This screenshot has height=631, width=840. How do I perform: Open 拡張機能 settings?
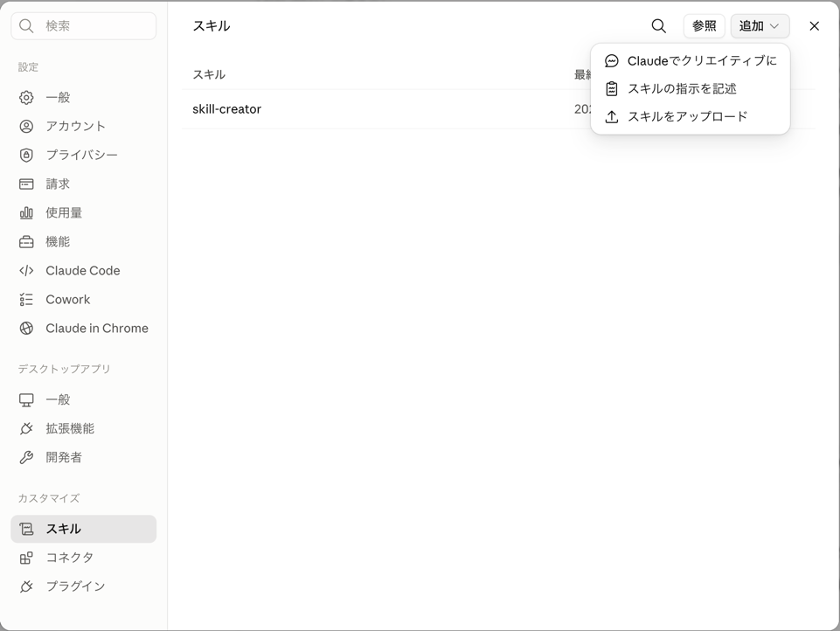tap(84, 428)
